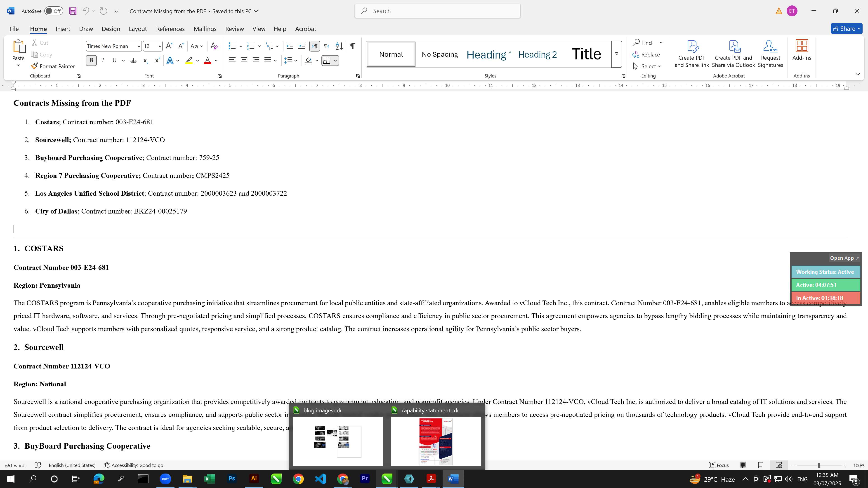868x488 pixels.
Task: Increase font size with grow icon
Action: point(169,46)
